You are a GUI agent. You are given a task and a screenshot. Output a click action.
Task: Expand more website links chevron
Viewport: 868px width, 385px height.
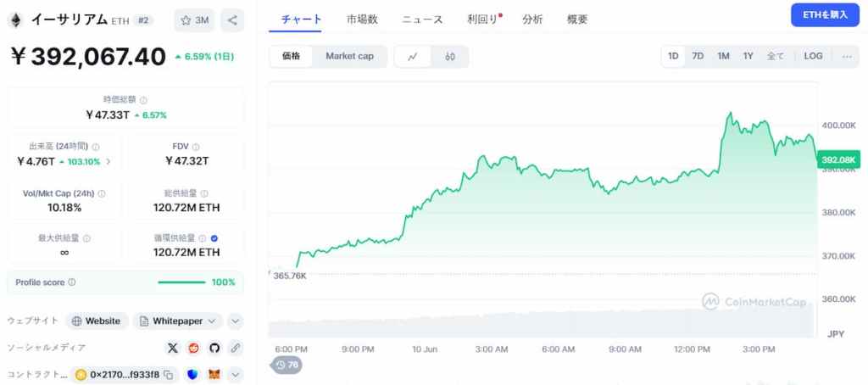236,321
